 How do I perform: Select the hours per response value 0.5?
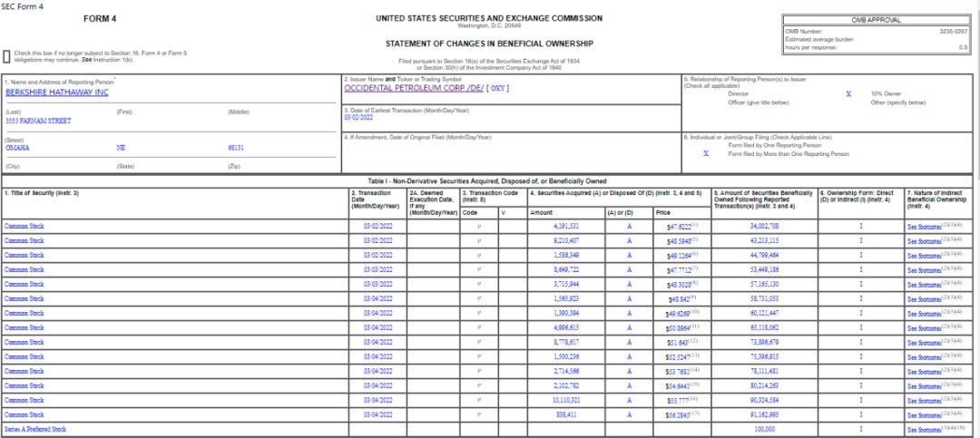click(x=963, y=47)
